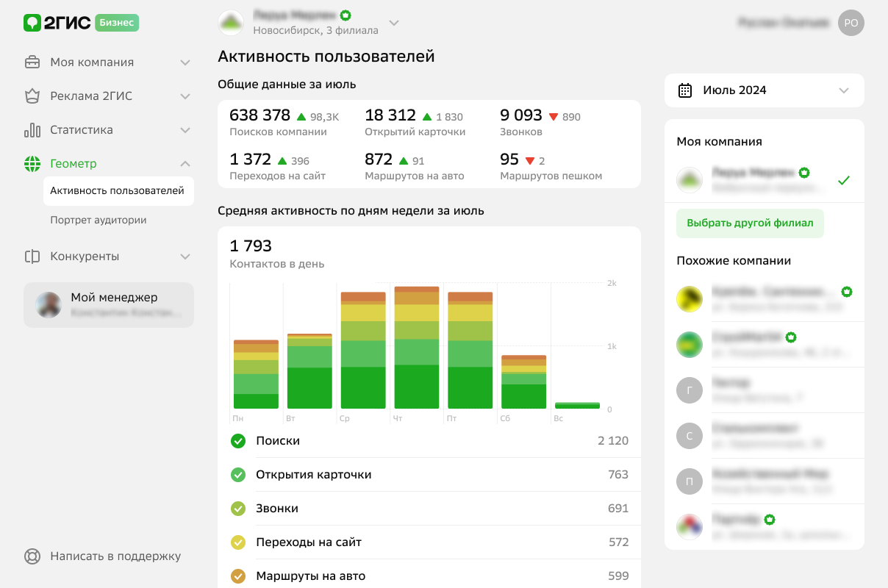Select the Моя компания briefcase icon
This screenshot has width=888, height=588.
click(32, 62)
